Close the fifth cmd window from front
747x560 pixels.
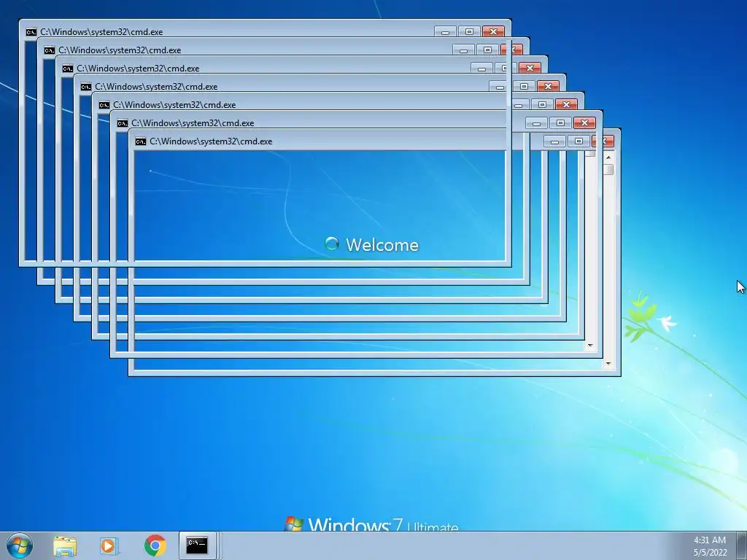click(x=566, y=105)
